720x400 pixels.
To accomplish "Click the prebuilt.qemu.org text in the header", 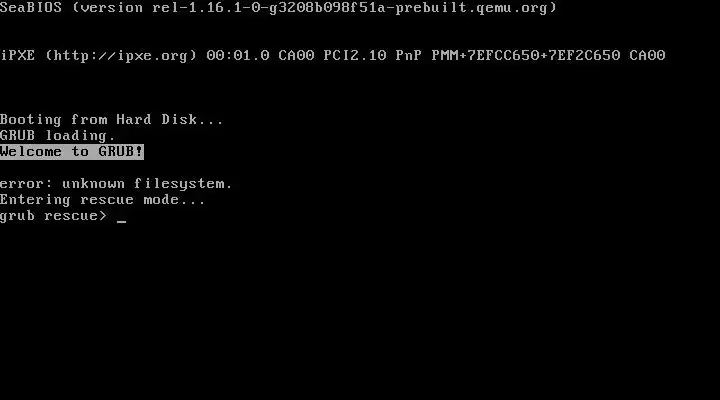I will pos(471,8).
